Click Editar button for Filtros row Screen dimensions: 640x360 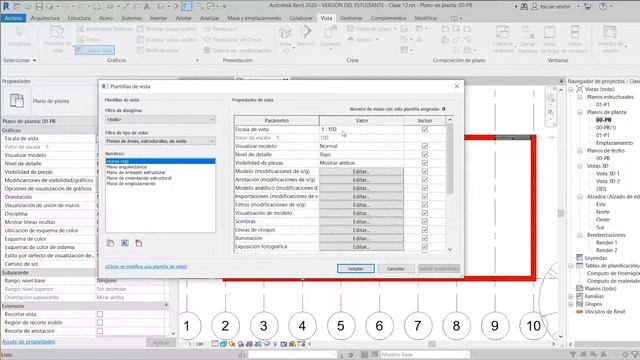pos(361,205)
